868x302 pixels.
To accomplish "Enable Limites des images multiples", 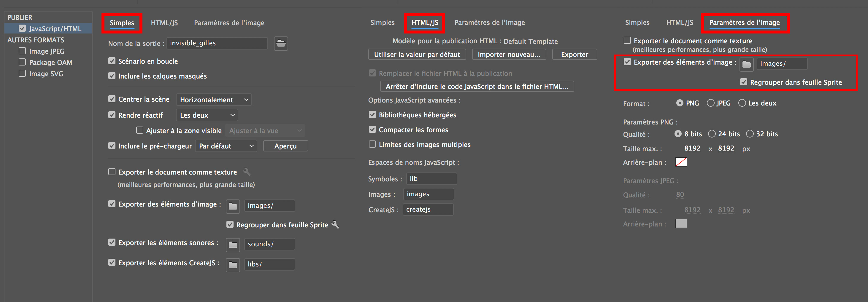I will point(372,144).
